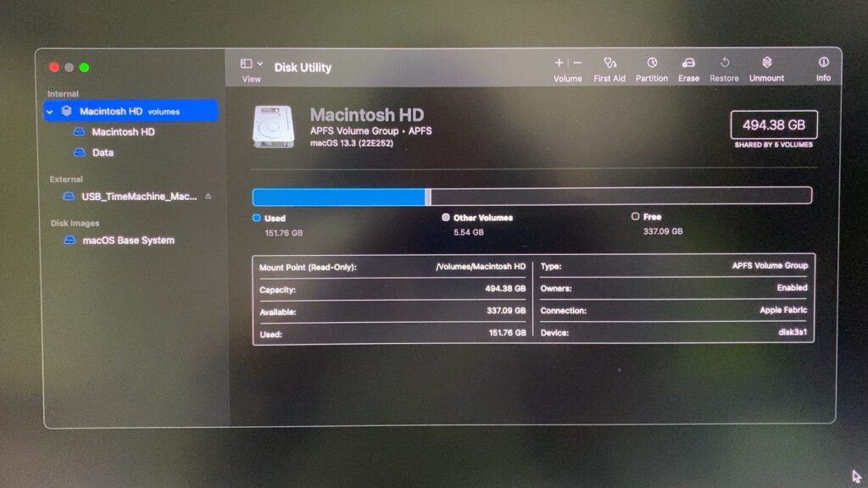The height and width of the screenshot is (488, 868).
Task: Click the 'APFS Volume Group • APFS' subtitle
Action: click(x=371, y=131)
